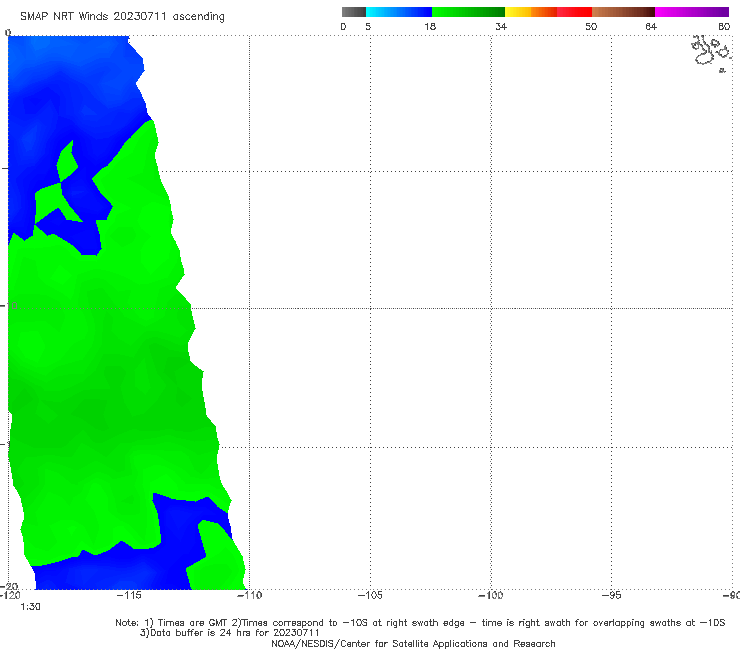This screenshot has height=650, width=740.
Task: Click the longitude label '-120'
Action: tap(10, 595)
